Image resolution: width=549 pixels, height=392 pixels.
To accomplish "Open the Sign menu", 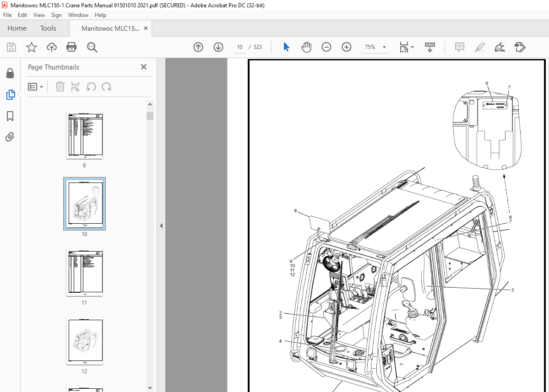I will (x=56, y=15).
